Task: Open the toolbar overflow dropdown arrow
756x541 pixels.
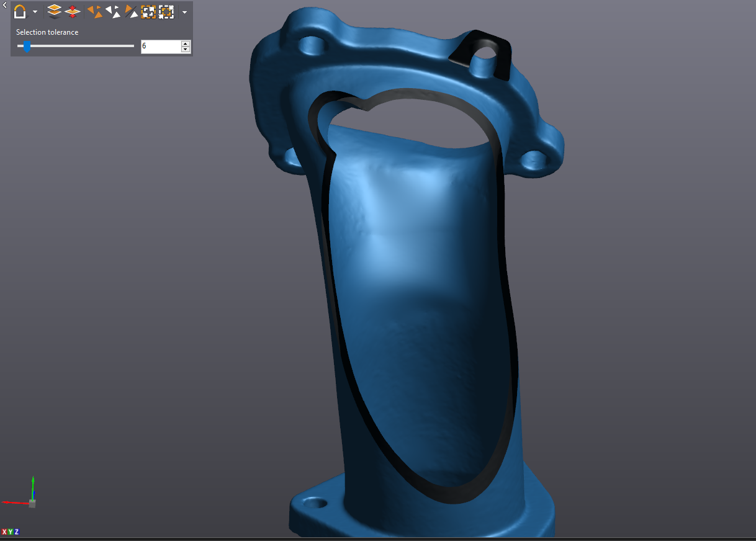Action: [x=184, y=12]
